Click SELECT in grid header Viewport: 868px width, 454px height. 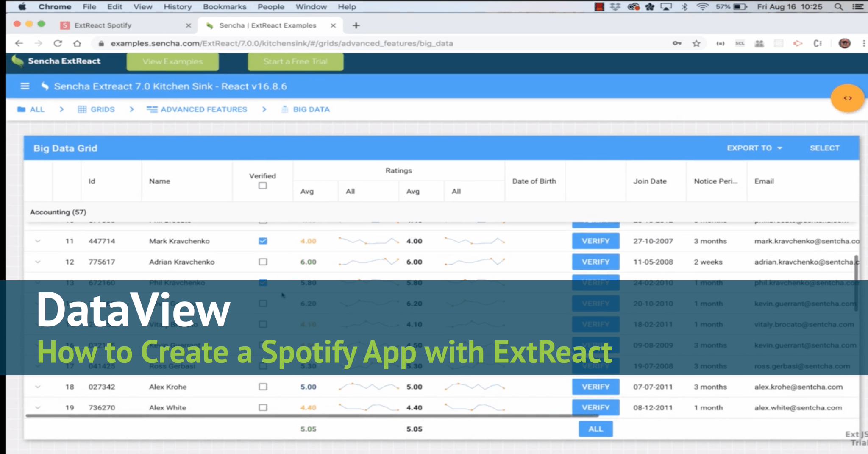(824, 148)
